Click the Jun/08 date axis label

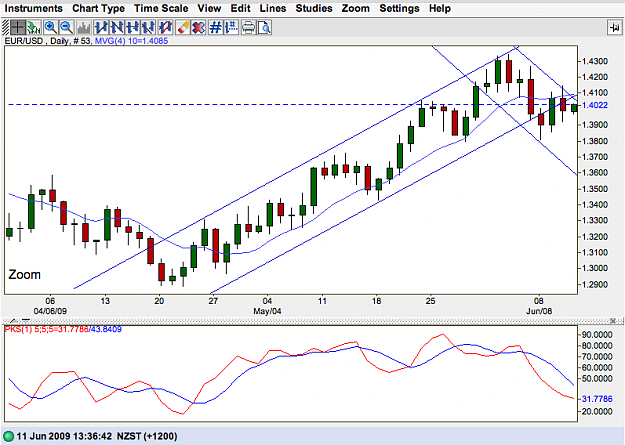click(539, 311)
